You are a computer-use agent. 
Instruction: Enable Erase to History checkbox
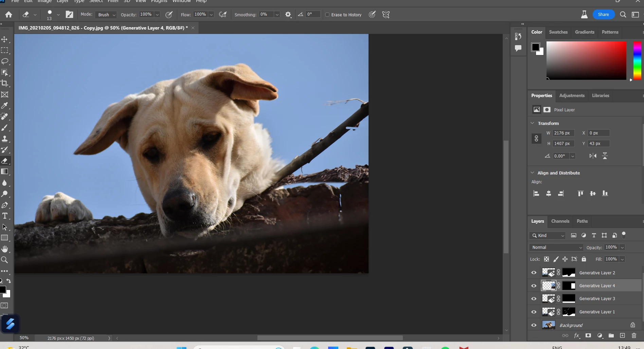pyautogui.click(x=327, y=15)
